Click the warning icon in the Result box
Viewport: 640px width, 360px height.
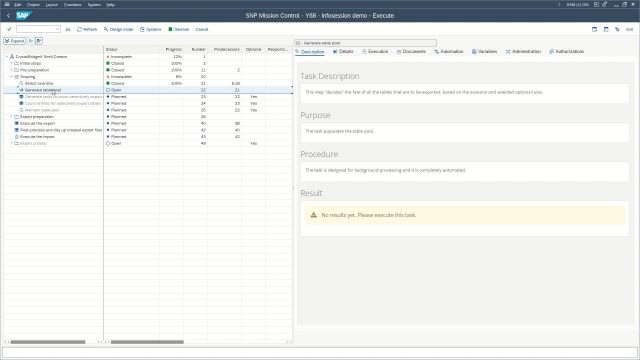[313, 215]
